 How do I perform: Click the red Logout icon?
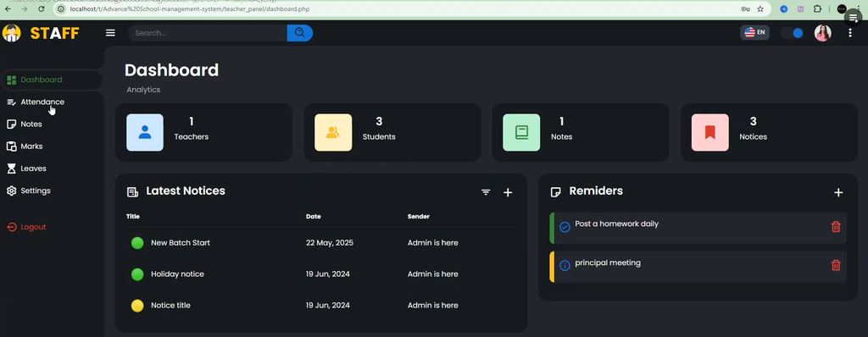pyautogui.click(x=11, y=227)
